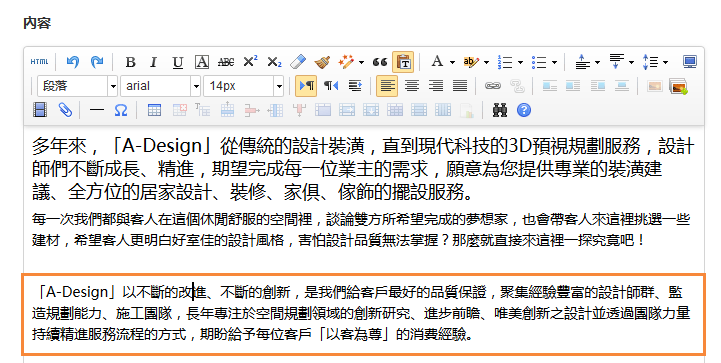Screen dimensions: 721x363
Task: Apply the text highlight color button
Action: (471, 62)
